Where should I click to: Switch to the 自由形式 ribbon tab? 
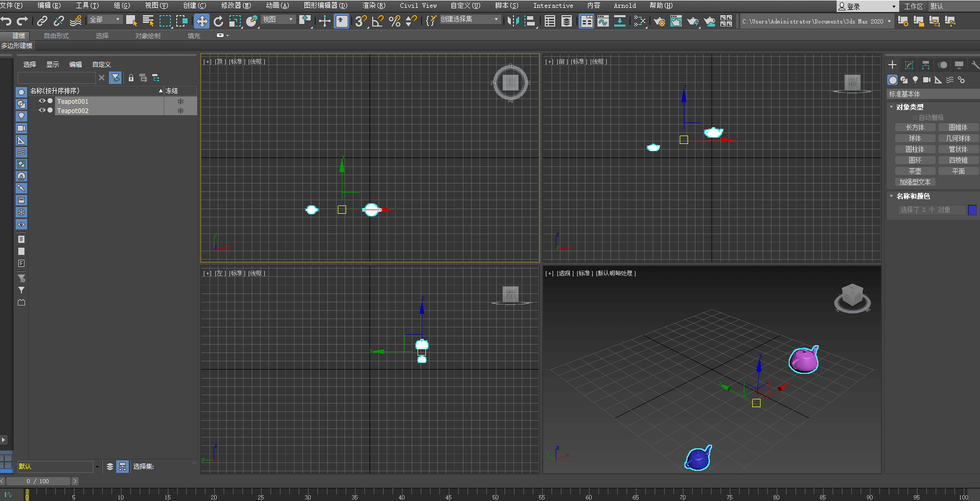(56, 36)
